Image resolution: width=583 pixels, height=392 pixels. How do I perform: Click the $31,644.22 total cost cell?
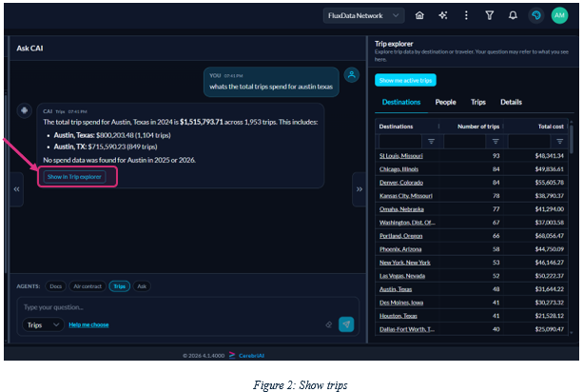(x=549, y=289)
